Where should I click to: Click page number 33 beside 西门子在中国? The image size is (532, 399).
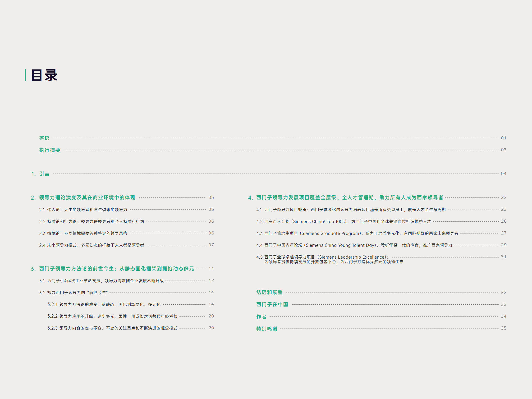(504, 304)
